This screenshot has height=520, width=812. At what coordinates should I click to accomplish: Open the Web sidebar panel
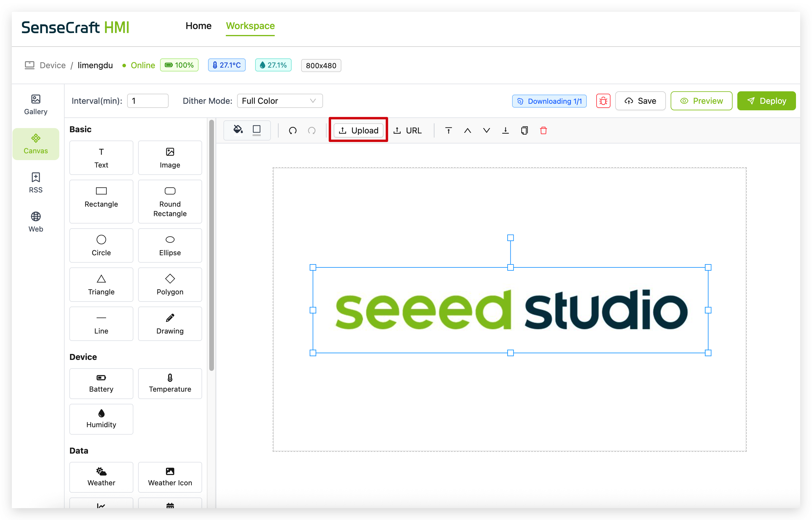[36, 222]
